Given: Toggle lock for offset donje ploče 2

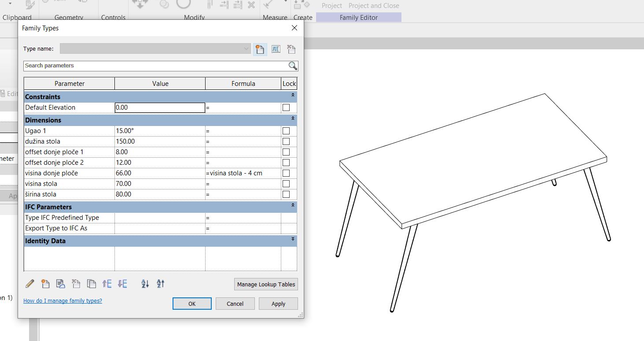Looking at the screenshot, I should pos(286,163).
